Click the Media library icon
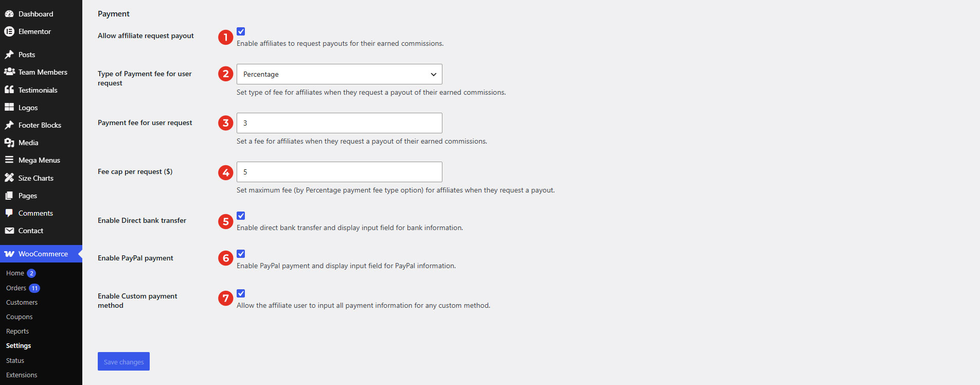The width and height of the screenshot is (980, 385). pos(9,143)
